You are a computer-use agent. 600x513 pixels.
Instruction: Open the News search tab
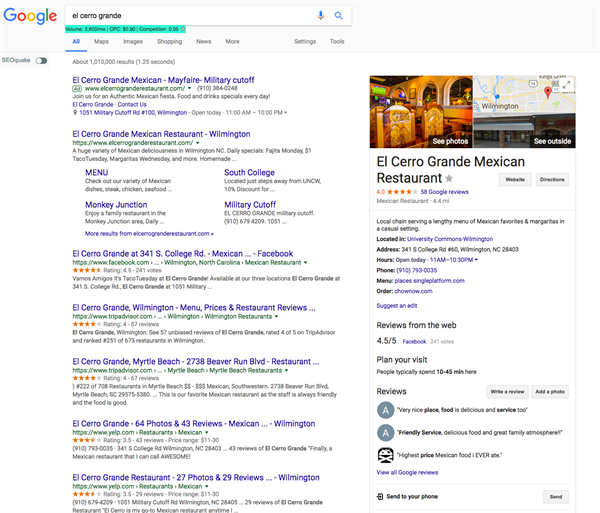(204, 41)
